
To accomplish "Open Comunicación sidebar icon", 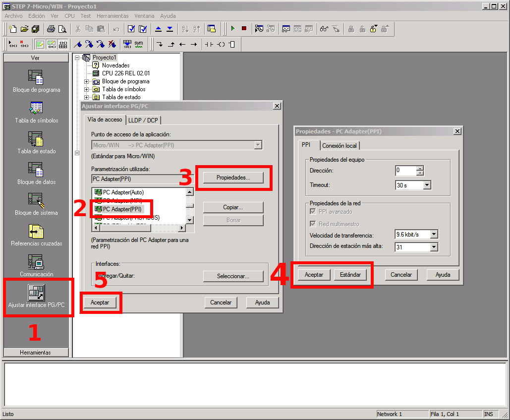I will (x=37, y=266).
